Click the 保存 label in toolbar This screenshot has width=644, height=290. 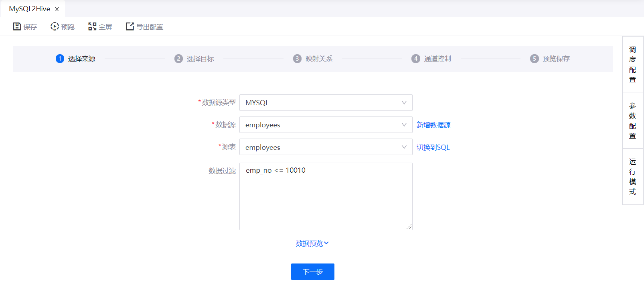coord(30,27)
